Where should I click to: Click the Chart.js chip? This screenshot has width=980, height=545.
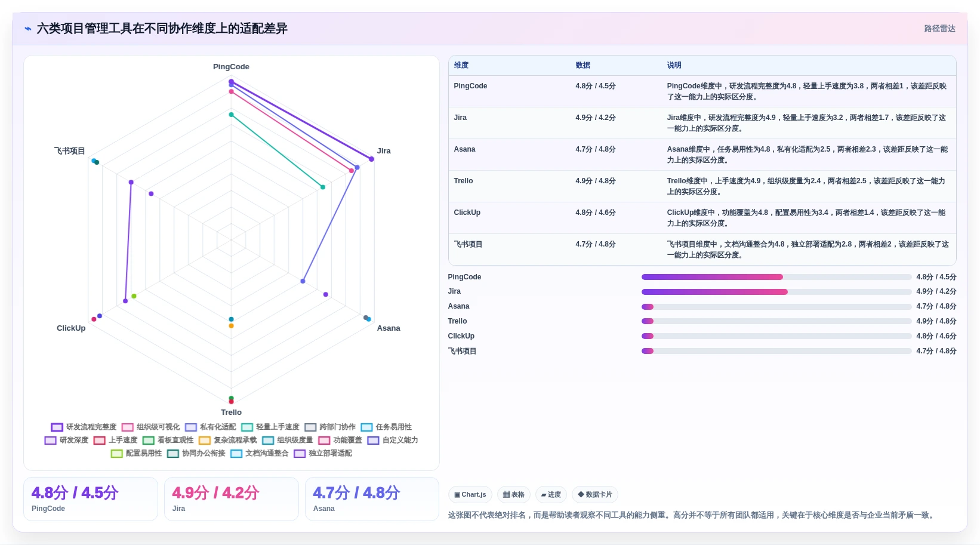pos(470,494)
